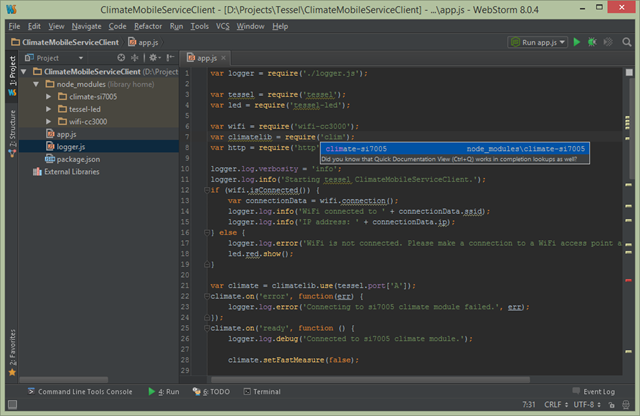
Task: Select package.json in project tree
Action: tap(77, 158)
